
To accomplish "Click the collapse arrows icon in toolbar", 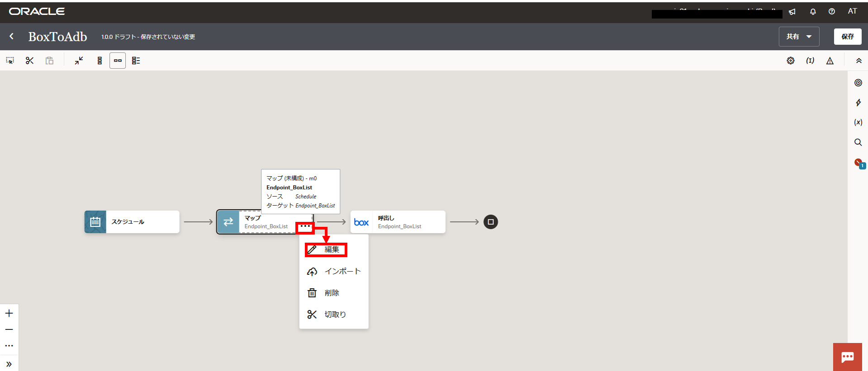I will 79,61.
